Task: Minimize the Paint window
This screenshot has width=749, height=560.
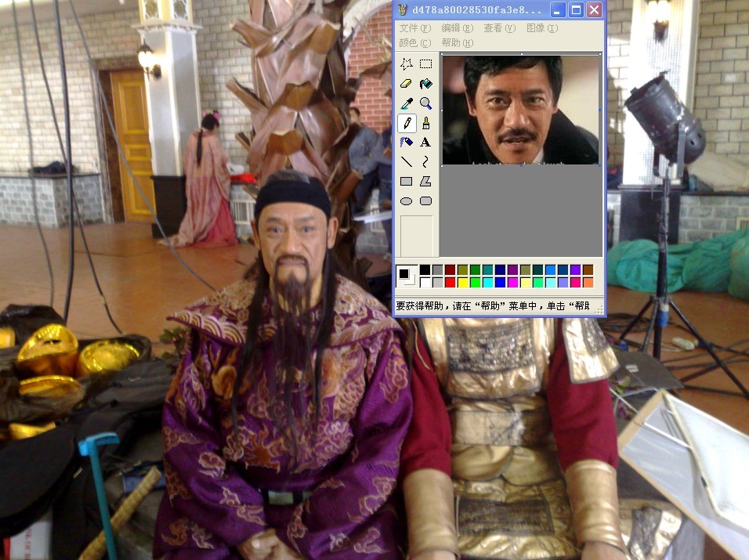Action: (x=558, y=10)
